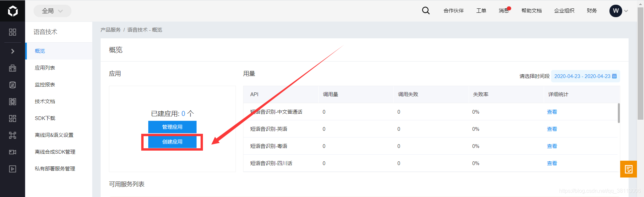Open 财务 in the top navigation
The width and height of the screenshot is (644, 197).
pos(592,11)
